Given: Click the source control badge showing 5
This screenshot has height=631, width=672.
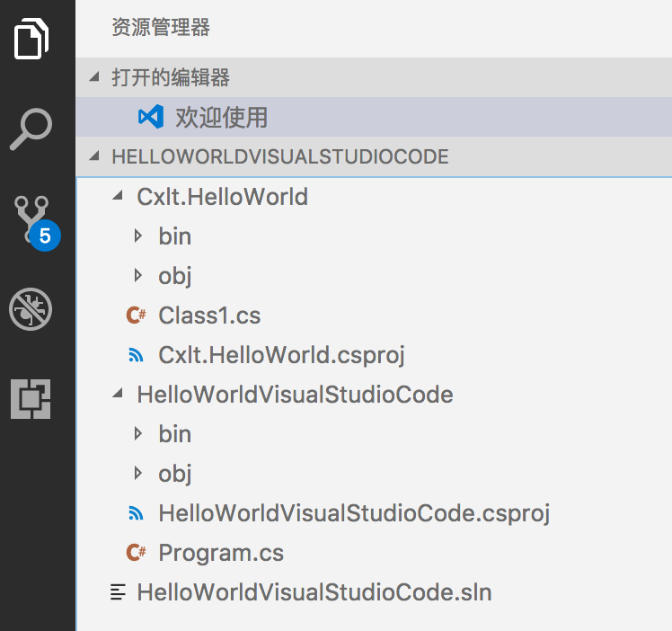Looking at the screenshot, I should tap(45, 236).
